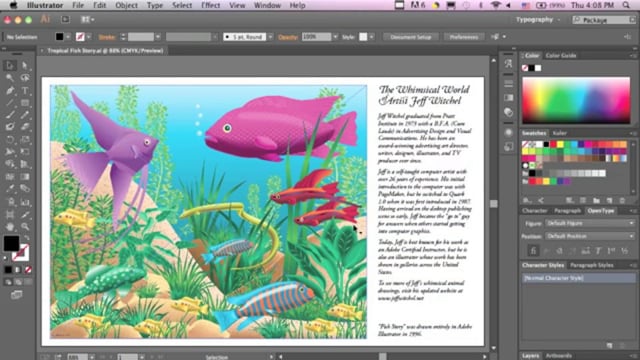Screen dimensions: 640x360
Task: Select the Shape Builder tool
Action: pyautogui.click(x=10, y=164)
